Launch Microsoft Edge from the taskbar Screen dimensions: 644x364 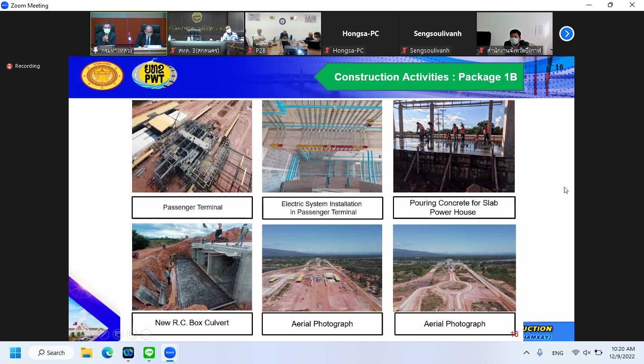point(107,353)
